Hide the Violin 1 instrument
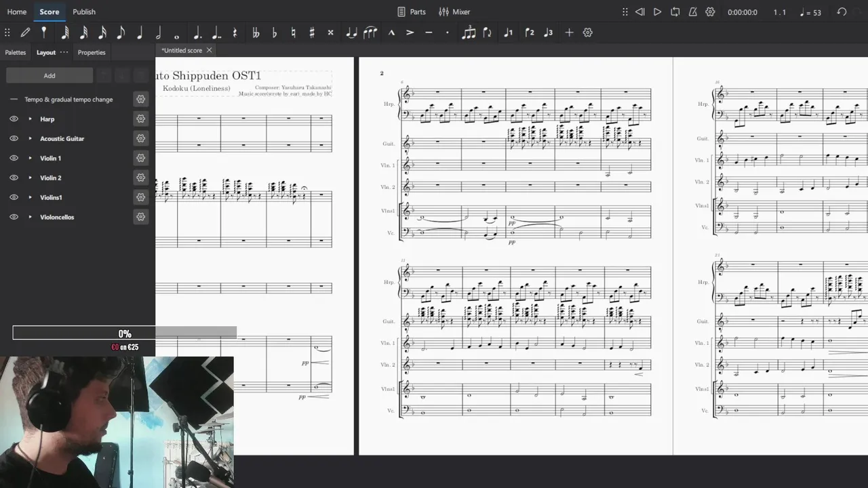The image size is (868, 488). pos(14,158)
